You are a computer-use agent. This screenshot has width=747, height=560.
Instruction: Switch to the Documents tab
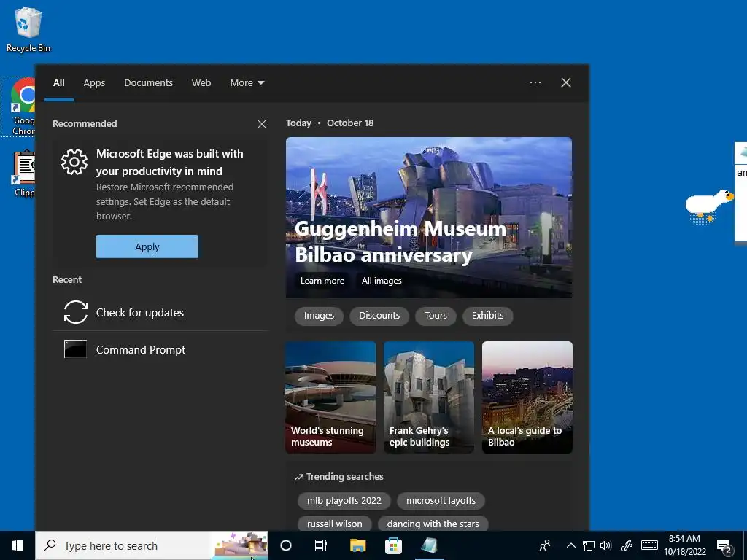pyautogui.click(x=148, y=83)
